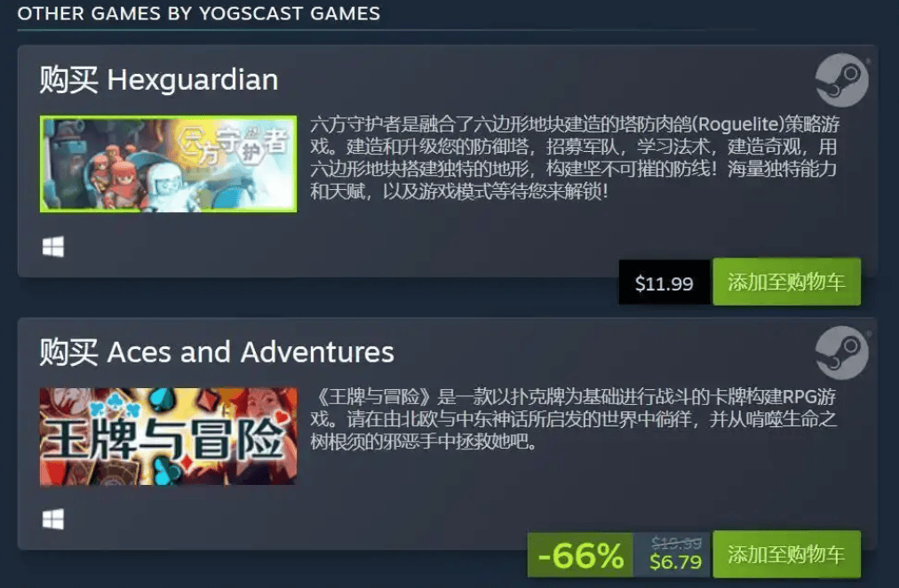The width and height of the screenshot is (899, 588).
Task: Click the divider line beneath the section heading
Action: (x=387, y=30)
